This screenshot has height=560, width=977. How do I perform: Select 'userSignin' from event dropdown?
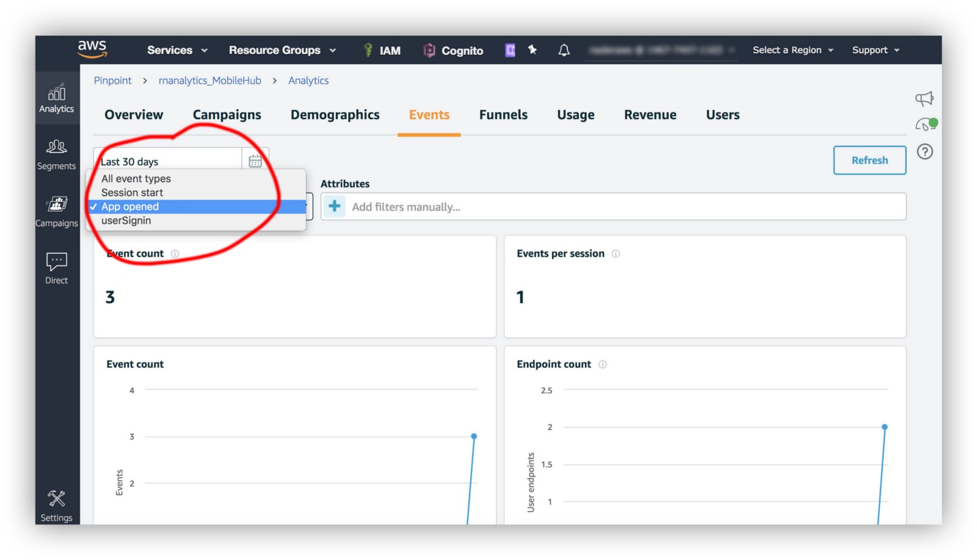[x=126, y=220]
